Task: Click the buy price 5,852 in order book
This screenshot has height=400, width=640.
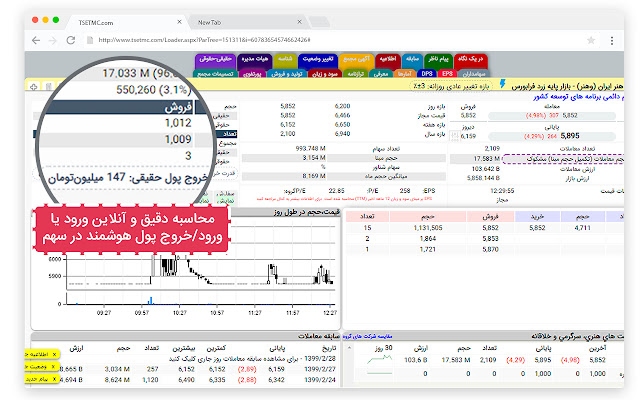Action: point(537,228)
